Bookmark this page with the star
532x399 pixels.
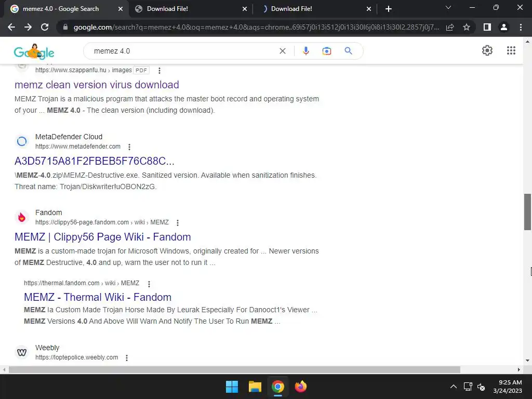[467, 27]
